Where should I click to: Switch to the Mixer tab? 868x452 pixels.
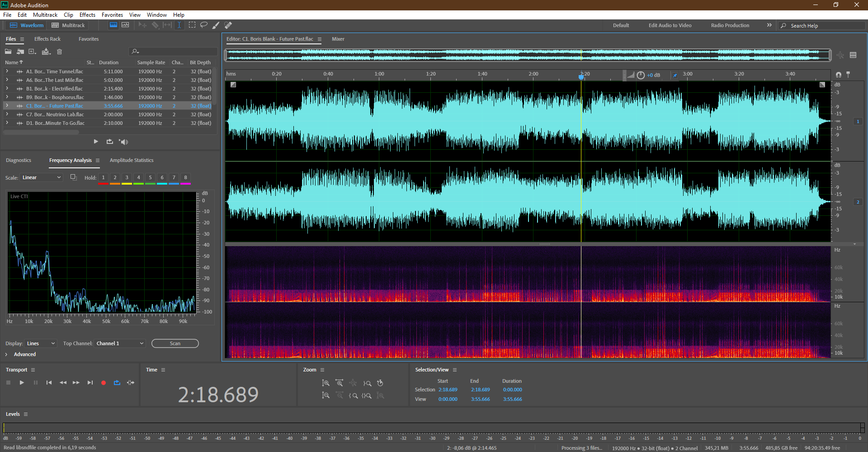click(338, 39)
